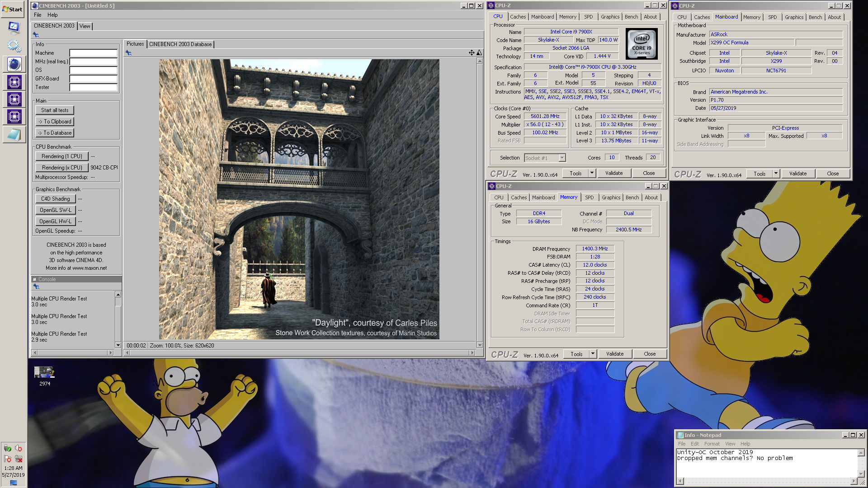Screen dimensions: 868x488
Task: Run the Rendering (1 CPU) benchmark
Action: [62, 156]
